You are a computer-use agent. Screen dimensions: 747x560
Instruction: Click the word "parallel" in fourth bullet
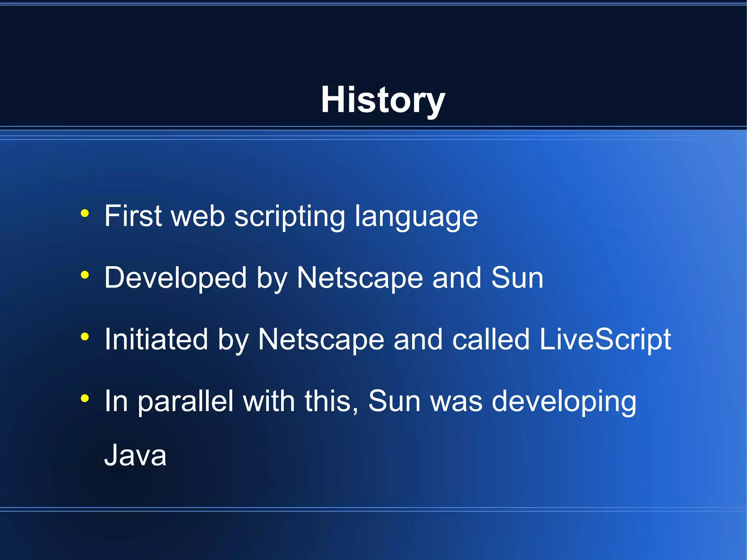[x=185, y=401]
